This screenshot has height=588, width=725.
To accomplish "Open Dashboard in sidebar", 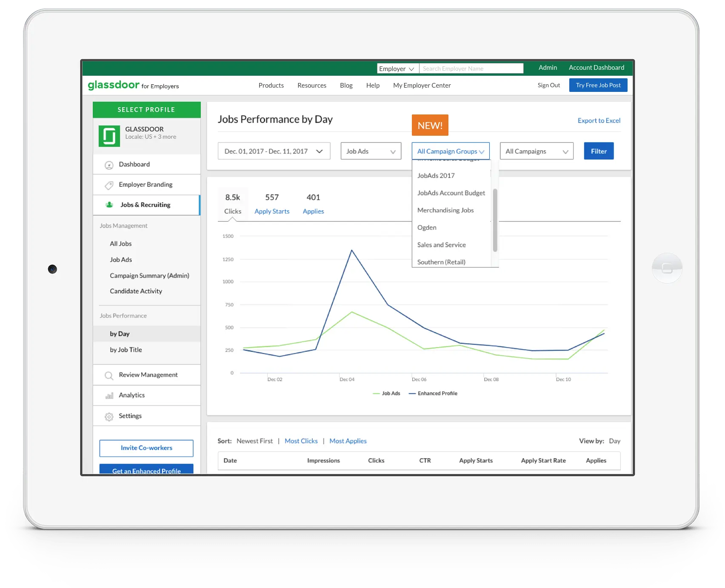I will (x=146, y=164).
